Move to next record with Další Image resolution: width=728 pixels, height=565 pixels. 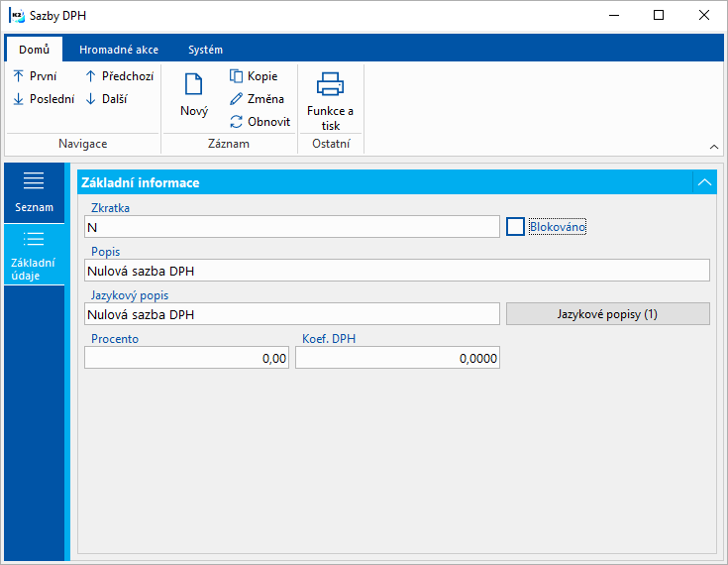(x=106, y=99)
